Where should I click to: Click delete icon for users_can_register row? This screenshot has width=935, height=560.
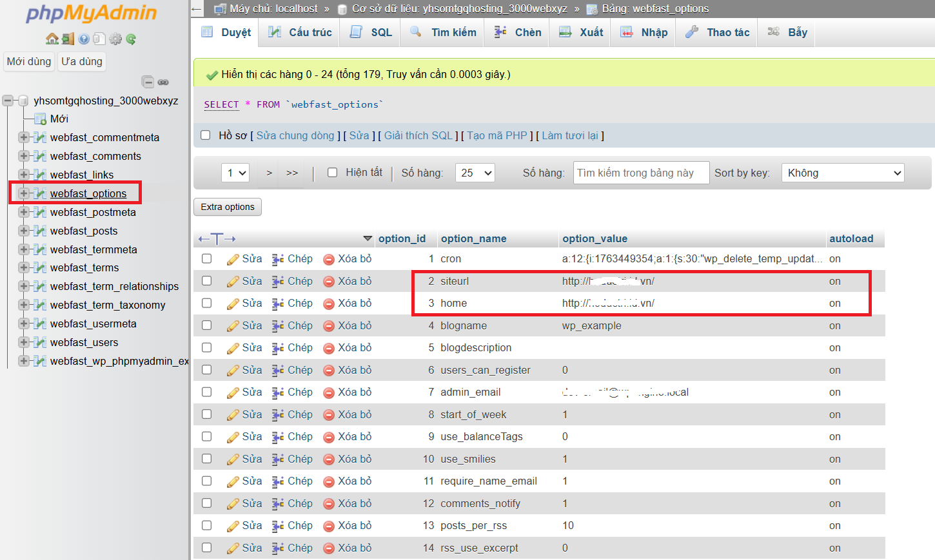point(329,371)
